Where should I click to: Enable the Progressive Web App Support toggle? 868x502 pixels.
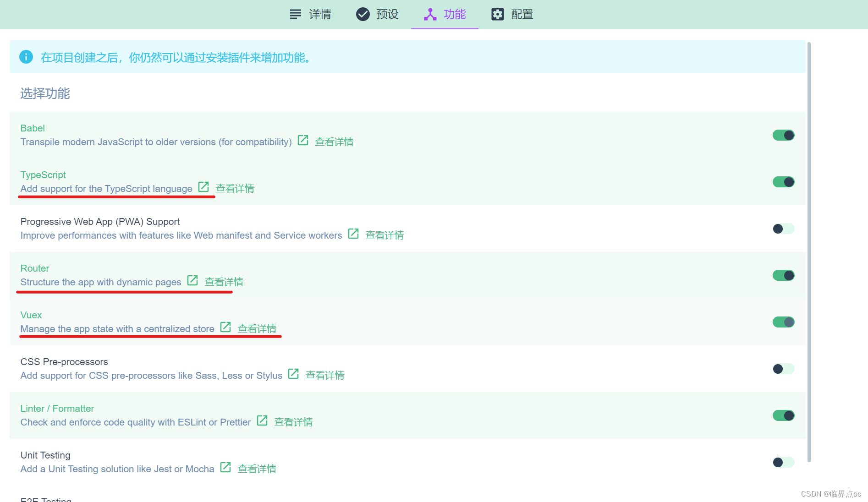click(x=784, y=229)
